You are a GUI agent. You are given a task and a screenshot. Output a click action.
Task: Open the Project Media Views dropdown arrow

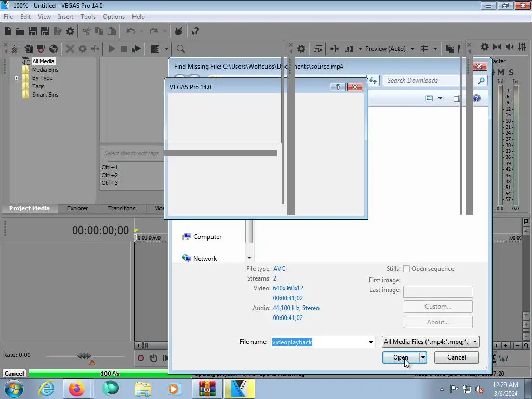pos(166,49)
